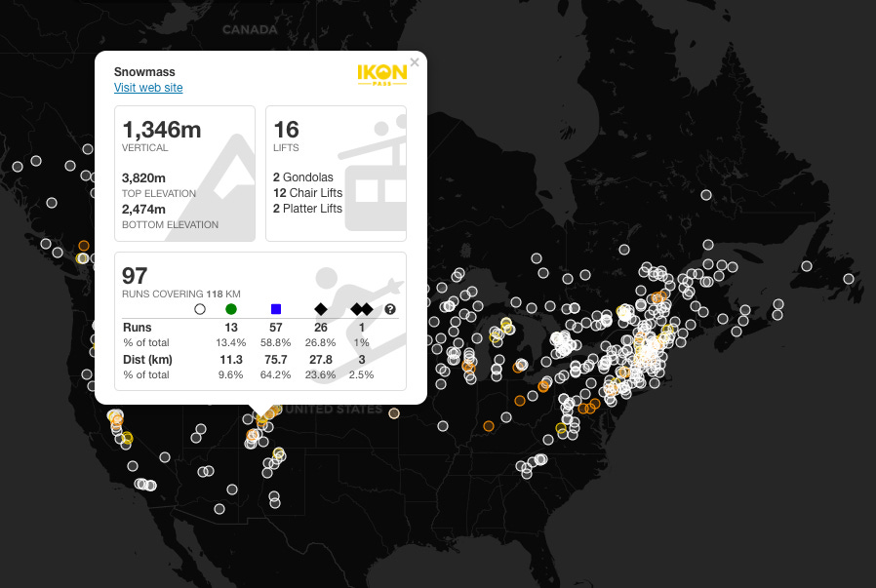Select the 11.3 km distance value
876x588 pixels.
pyautogui.click(x=231, y=360)
